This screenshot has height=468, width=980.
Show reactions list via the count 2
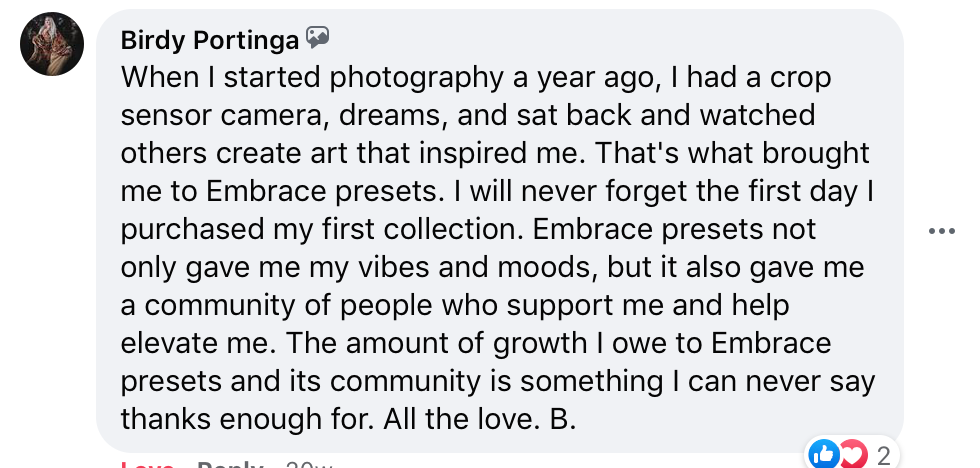coord(883,456)
